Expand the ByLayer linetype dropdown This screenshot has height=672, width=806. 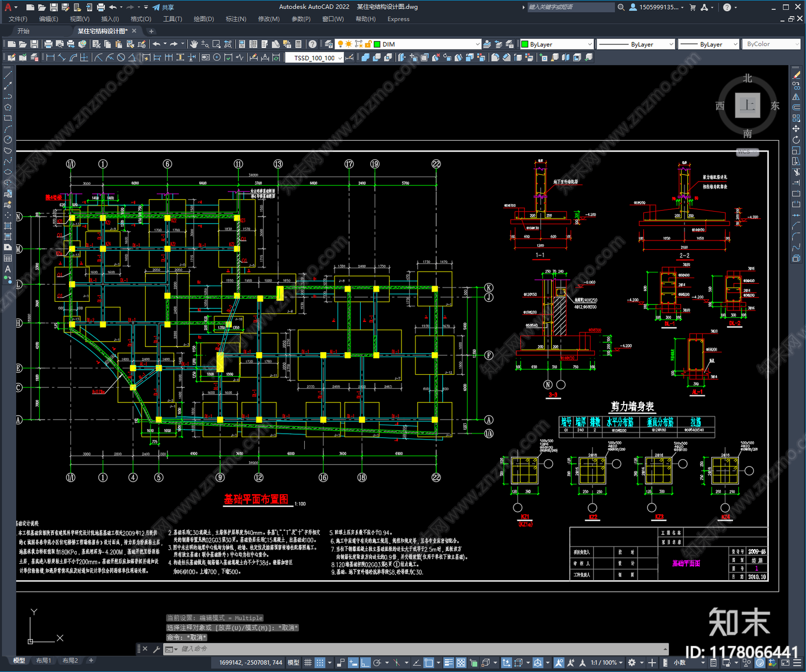pyautogui.click(x=636, y=44)
